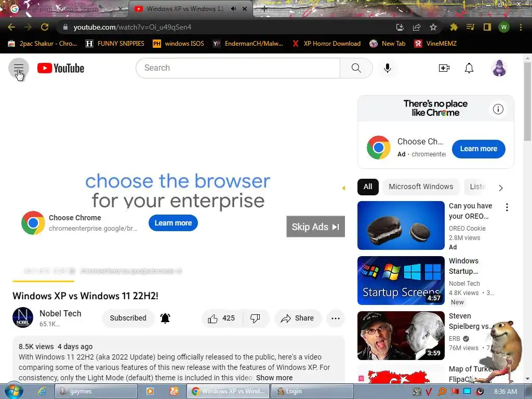Open ad info circle icon
The width and height of the screenshot is (532, 399).
pos(498,109)
